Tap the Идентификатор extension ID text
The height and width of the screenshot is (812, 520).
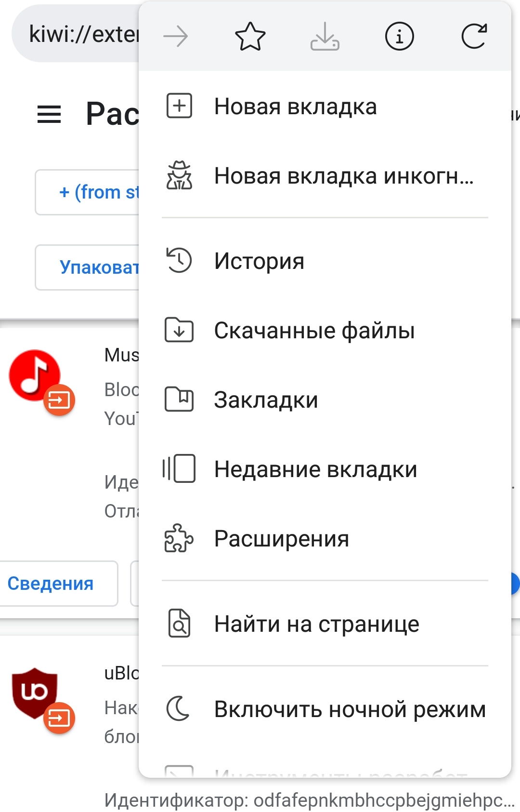(x=309, y=800)
